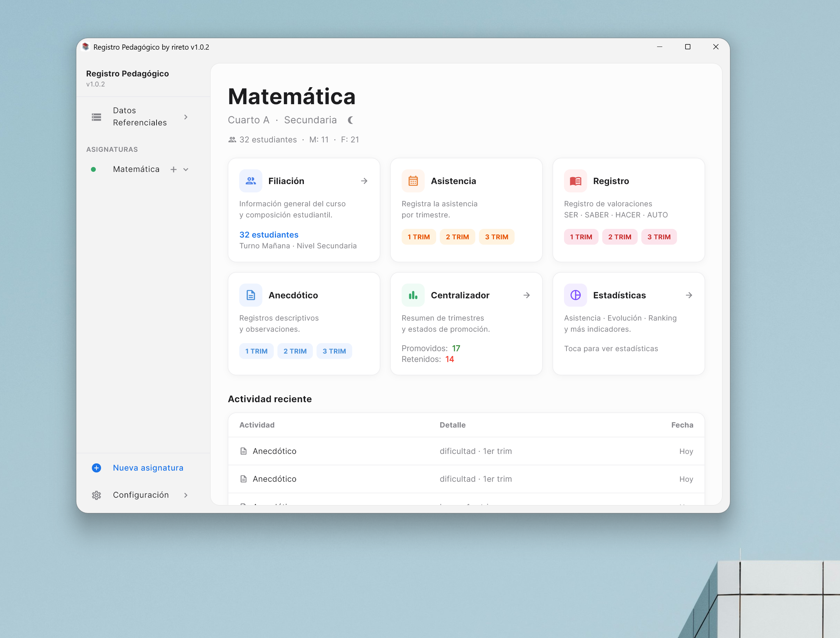
Task: Click the Retenidos count 14
Action: (x=450, y=359)
